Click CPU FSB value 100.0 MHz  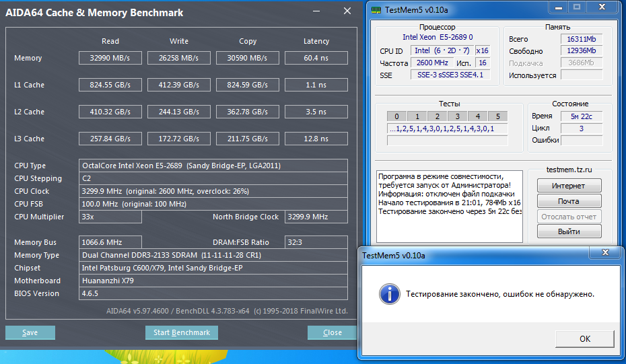[213, 204]
